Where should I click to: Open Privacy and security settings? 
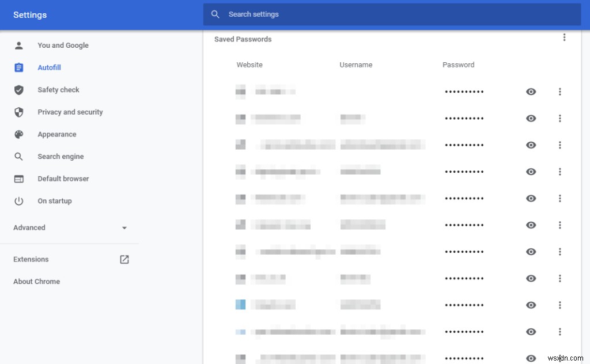[x=70, y=112]
